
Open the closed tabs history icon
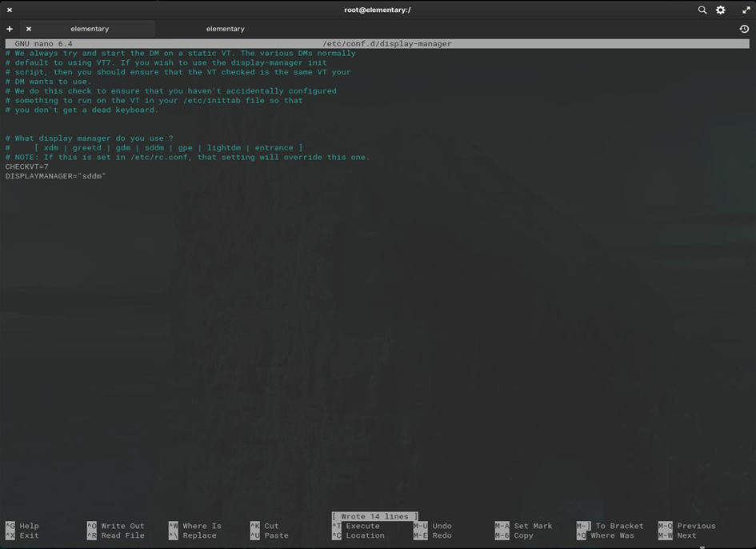pyautogui.click(x=744, y=29)
